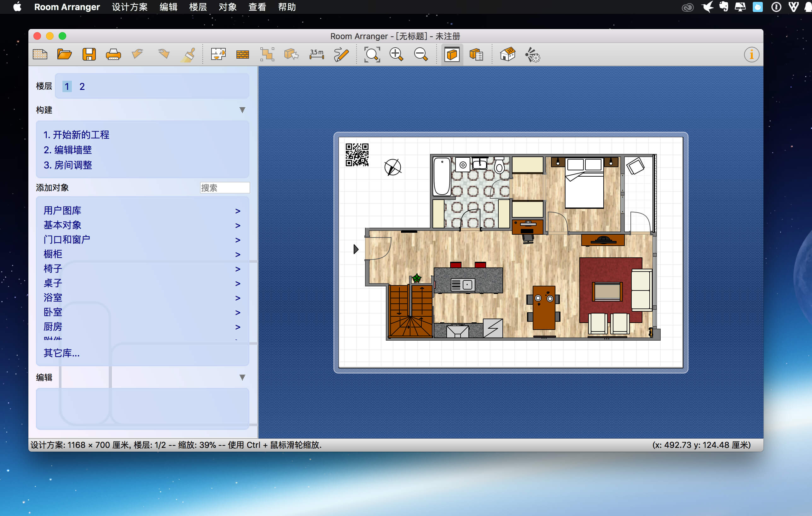
Task: Click the orange info icon
Action: pyautogui.click(x=752, y=55)
